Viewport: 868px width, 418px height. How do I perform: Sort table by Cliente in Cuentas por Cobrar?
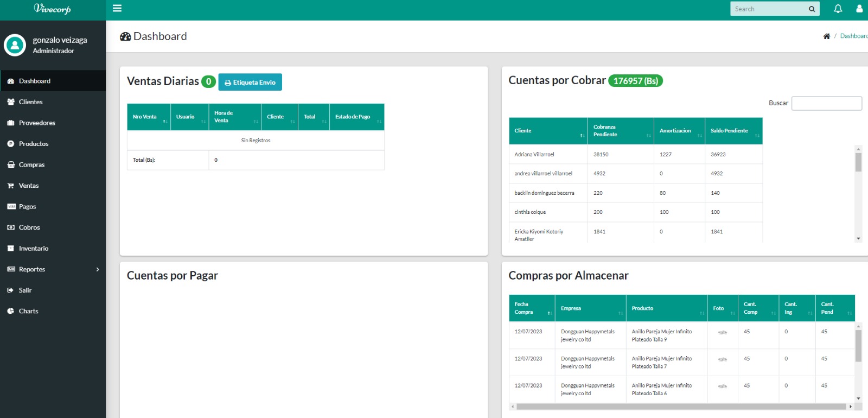[x=547, y=131]
